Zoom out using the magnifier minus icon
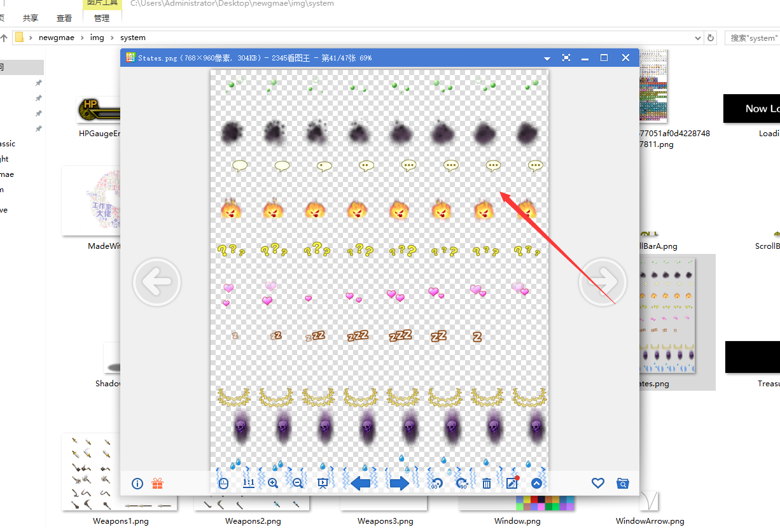This screenshot has width=780, height=532. [297, 484]
